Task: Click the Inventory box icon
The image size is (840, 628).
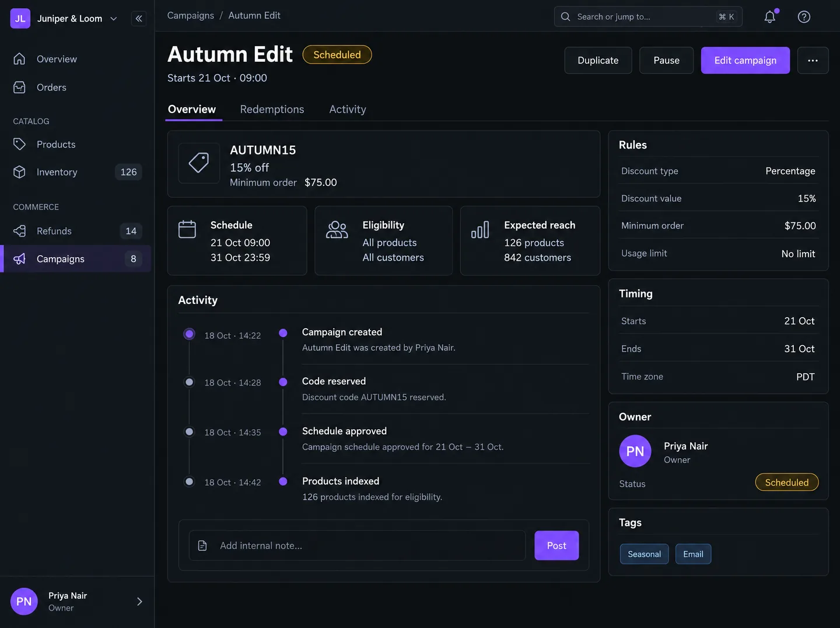Action: coord(19,172)
